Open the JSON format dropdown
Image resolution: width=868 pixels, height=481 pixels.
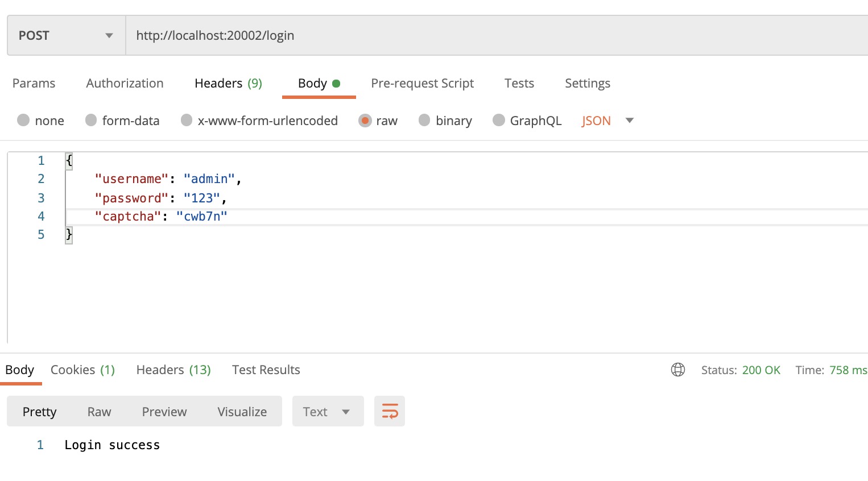point(607,121)
